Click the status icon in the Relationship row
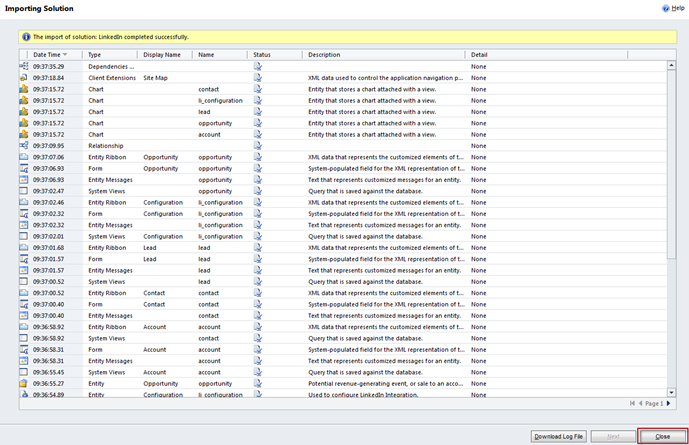689x445 pixels. coord(258,146)
